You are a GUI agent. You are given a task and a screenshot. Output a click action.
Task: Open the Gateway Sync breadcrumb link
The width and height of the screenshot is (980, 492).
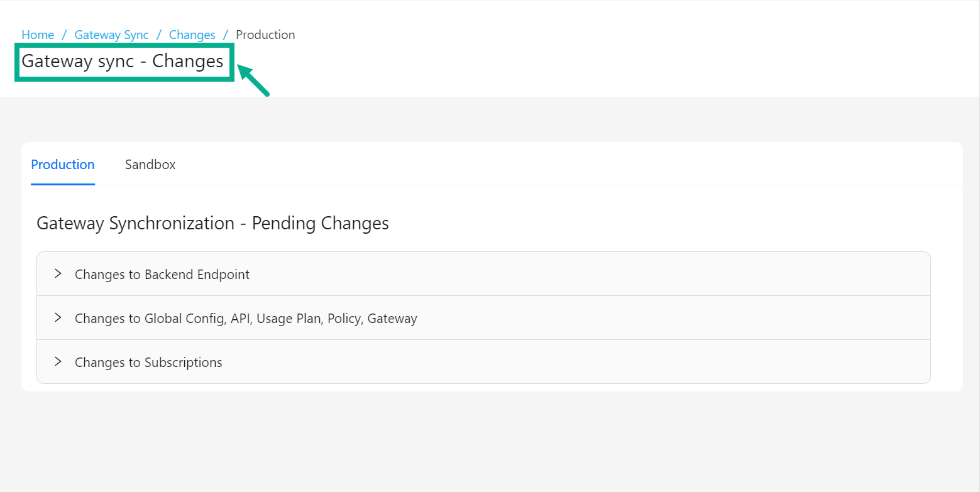(x=112, y=35)
